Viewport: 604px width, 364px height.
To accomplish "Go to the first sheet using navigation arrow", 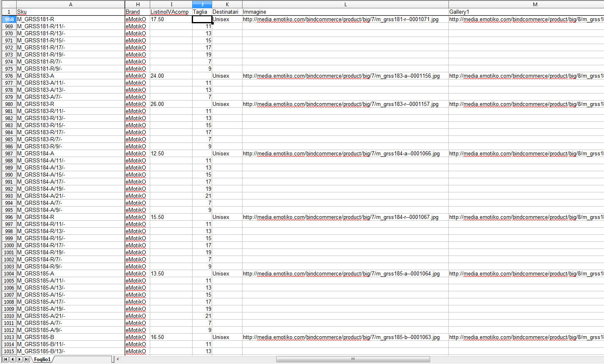I will tap(5, 359).
